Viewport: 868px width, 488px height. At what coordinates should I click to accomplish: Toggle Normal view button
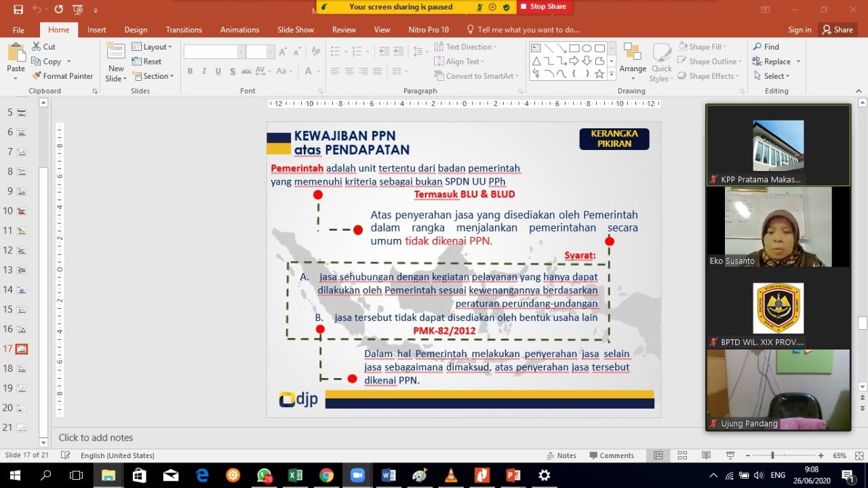(658, 455)
